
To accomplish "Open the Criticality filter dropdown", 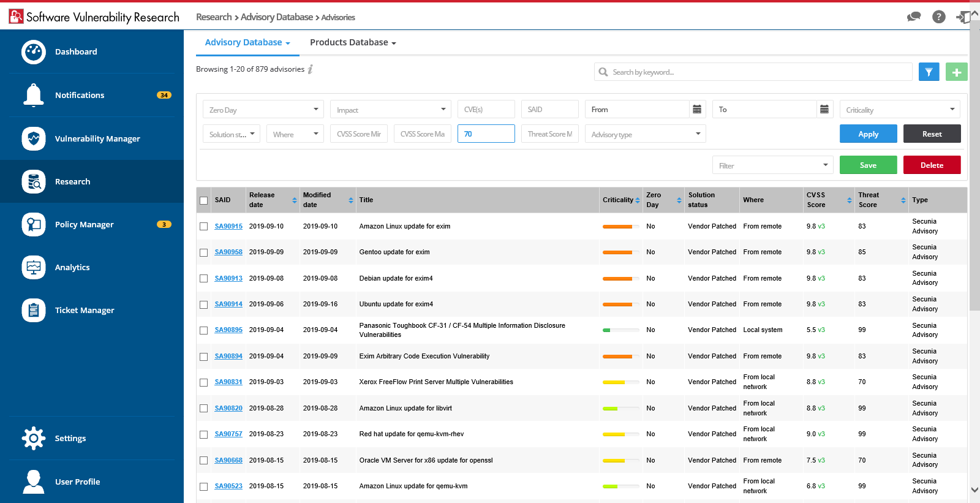I will coord(899,110).
